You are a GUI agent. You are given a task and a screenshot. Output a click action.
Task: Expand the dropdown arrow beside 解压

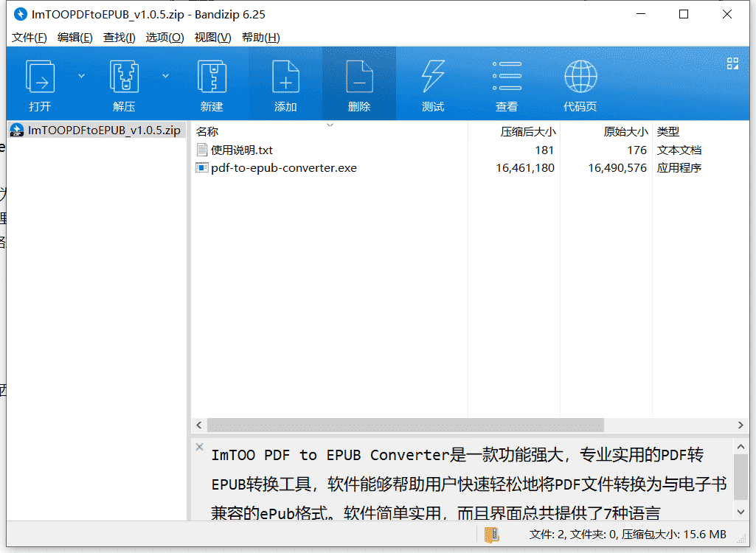click(165, 76)
